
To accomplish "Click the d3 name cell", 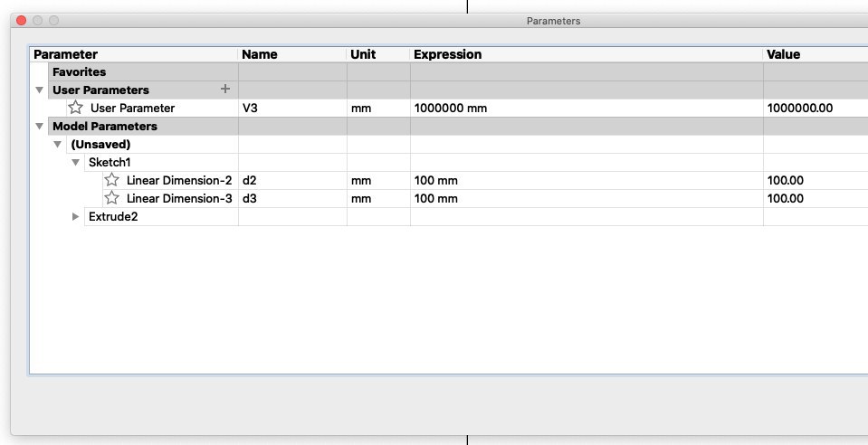I will (x=292, y=199).
